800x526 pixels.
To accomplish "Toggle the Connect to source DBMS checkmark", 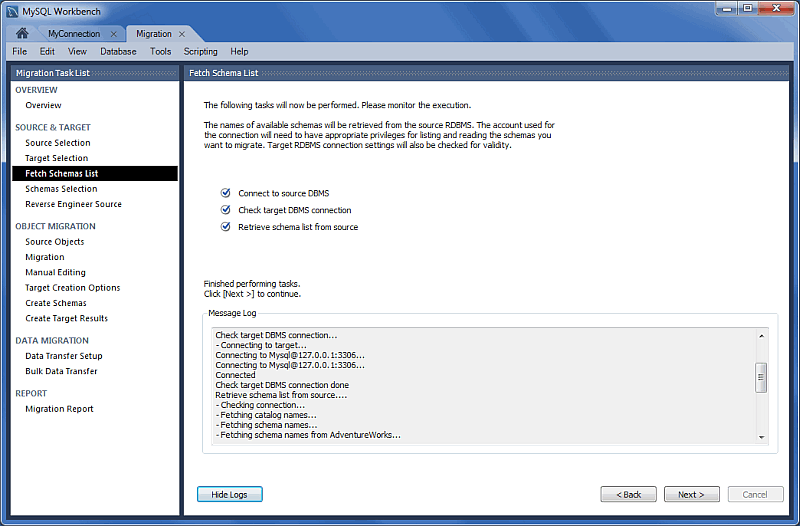I will pos(225,193).
